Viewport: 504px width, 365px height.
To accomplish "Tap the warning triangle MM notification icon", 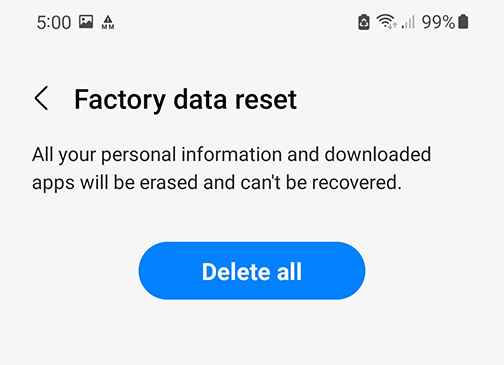I will [x=108, y=22].
